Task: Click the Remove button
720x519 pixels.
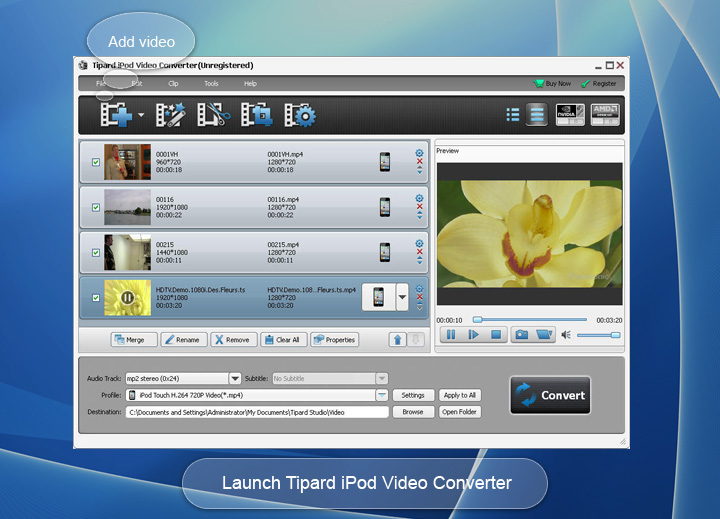Action: [x=234, y=340]
